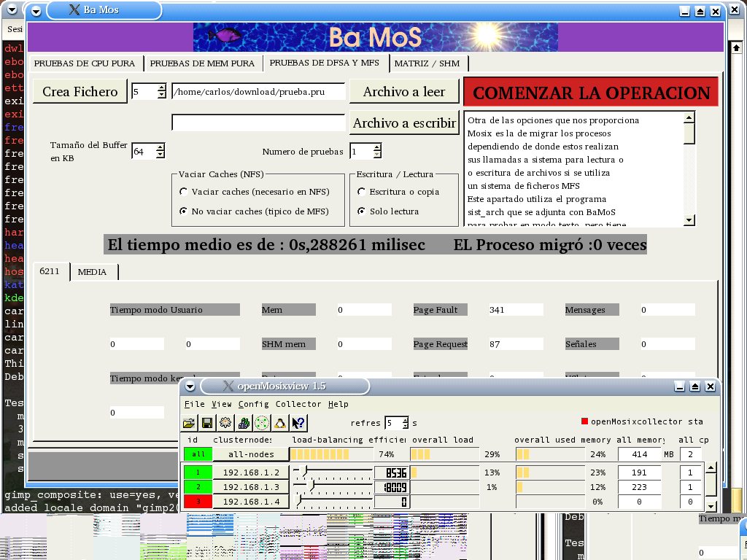
Task: Click the penguin icon in openMosixview toolbar
Action: (x=279, y=423)
